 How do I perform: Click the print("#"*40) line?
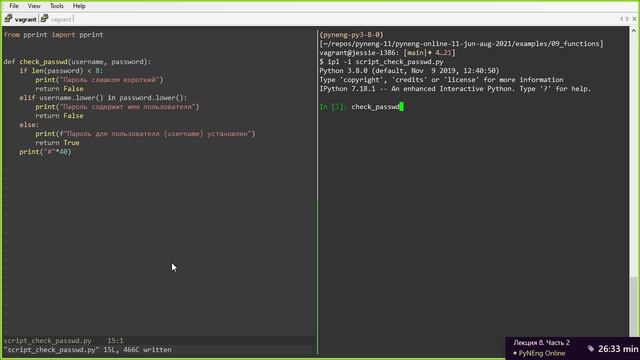[45, 151]
